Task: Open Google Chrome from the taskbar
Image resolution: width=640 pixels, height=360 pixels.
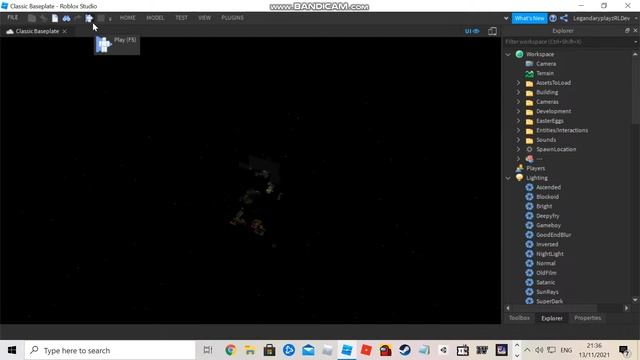Action: pos(230,350)
